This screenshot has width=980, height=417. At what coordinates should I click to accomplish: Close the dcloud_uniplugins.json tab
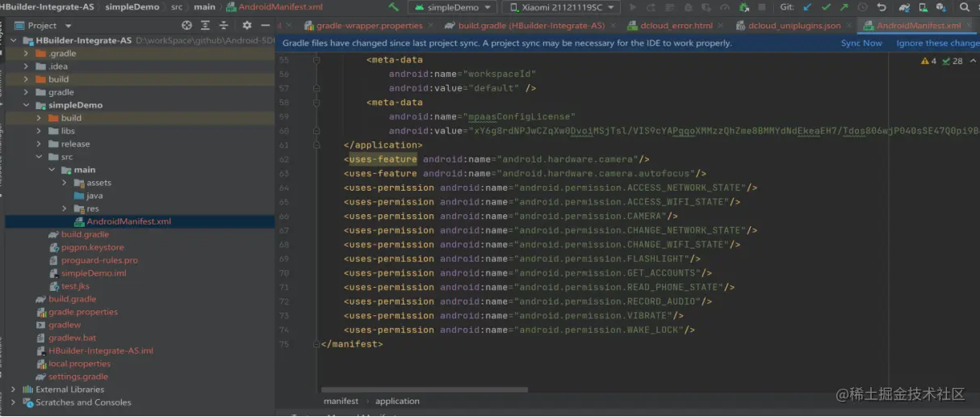850,26
